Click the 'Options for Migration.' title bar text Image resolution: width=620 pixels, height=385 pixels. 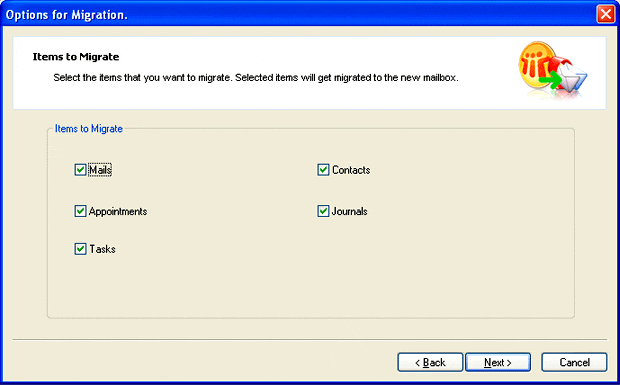pos(66,15)
